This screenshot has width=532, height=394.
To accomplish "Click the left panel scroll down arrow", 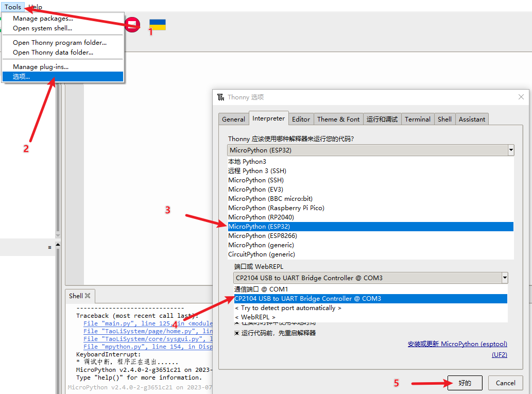I will 58,235.
